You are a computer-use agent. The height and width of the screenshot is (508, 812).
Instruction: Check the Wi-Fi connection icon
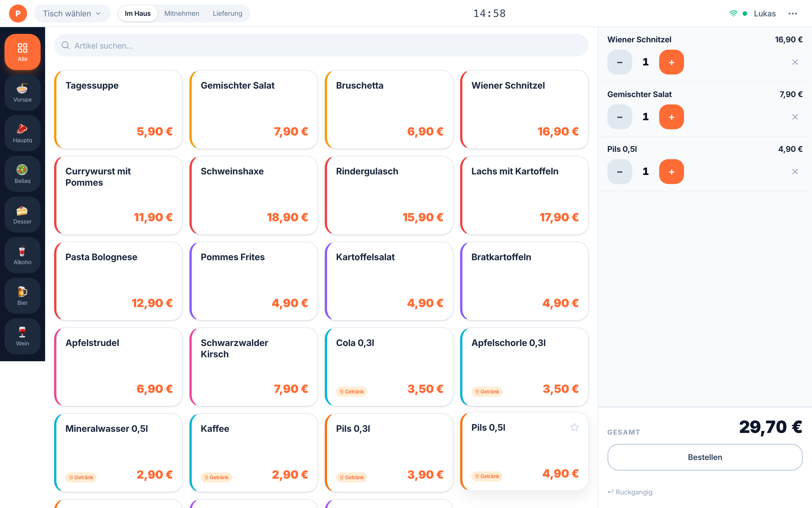coord(734,14)
